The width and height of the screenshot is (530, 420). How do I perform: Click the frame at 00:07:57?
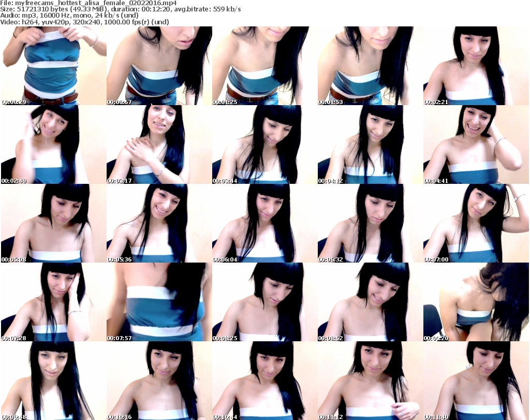[159, 302]
